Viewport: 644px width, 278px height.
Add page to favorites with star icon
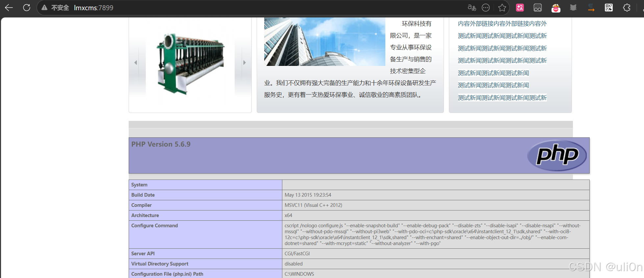502,8
